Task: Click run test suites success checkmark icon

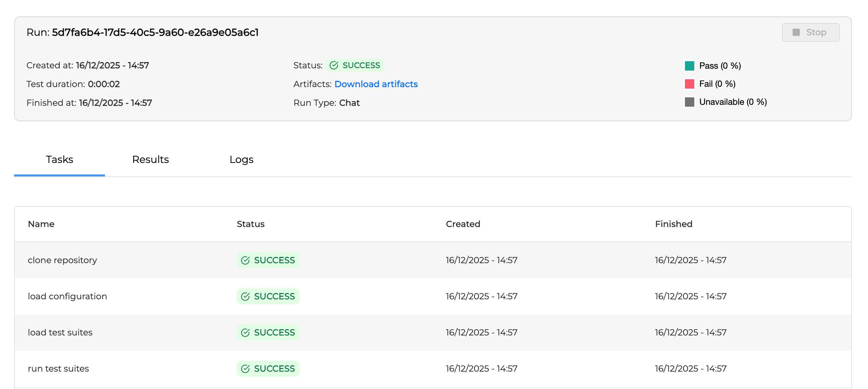Action: point(245,368)
